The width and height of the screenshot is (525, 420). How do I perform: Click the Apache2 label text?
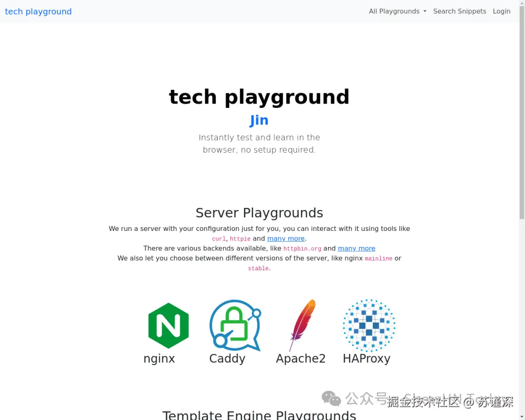300,358
